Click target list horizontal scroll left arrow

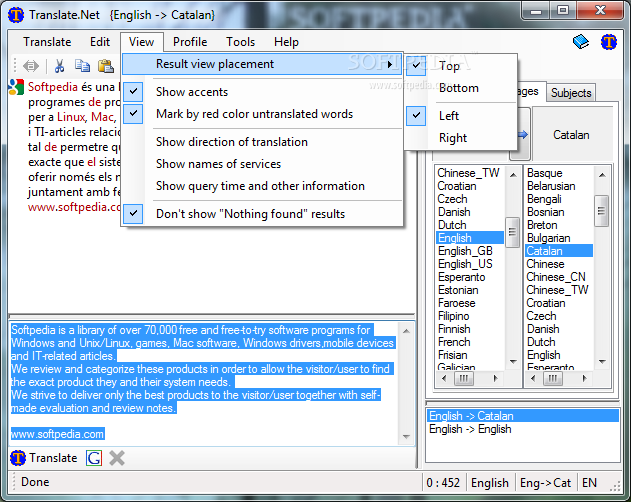pyautogui.click(x=533, y=378)
